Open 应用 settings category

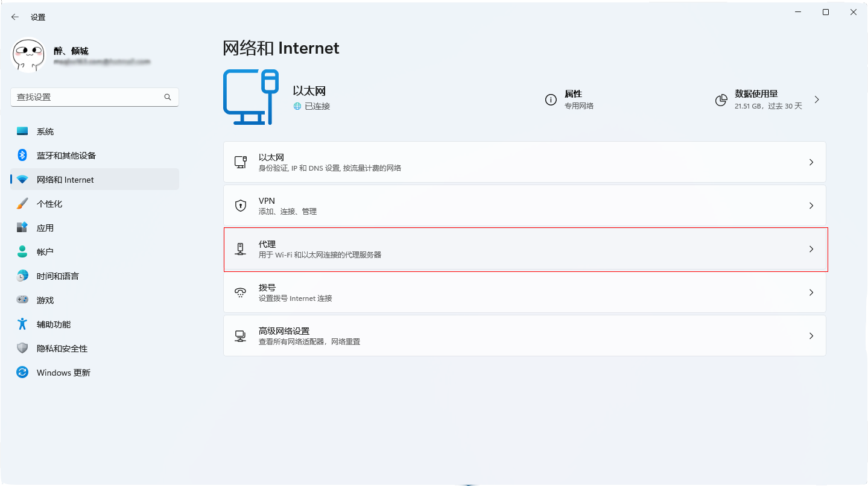95,228
